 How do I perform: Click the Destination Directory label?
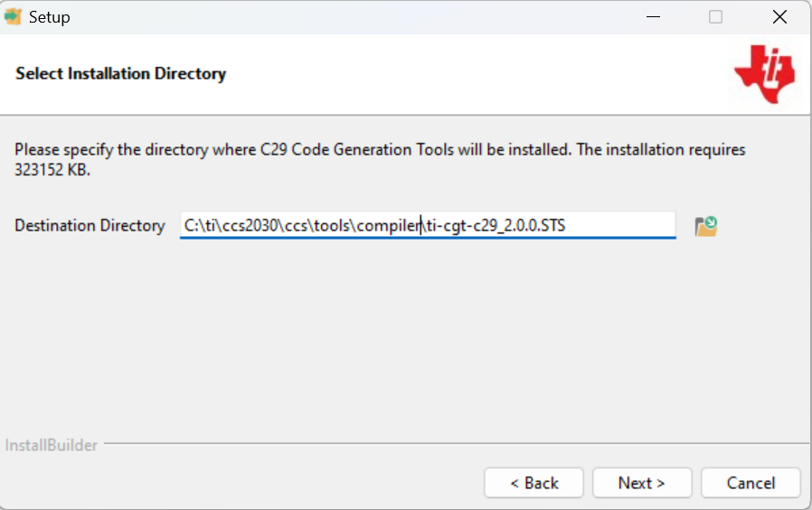point(90,226)
